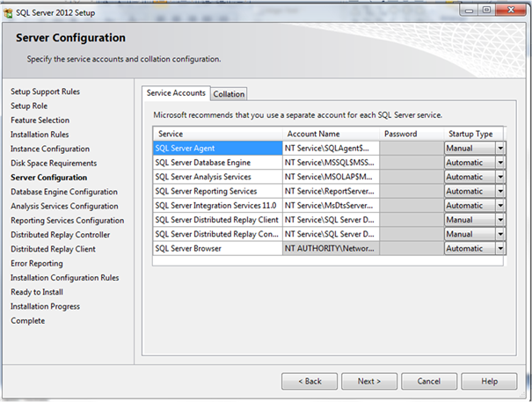This screenshot has height=402, width=532.
Task: Click Feature Selection step in sidebar
Action: click(40, 121)
